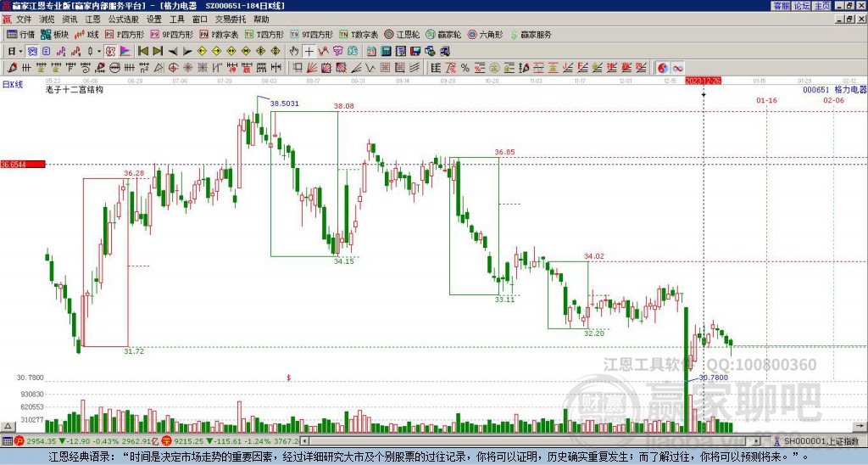The height and width of the screenshot is (465, 868).
Task: Click the SH000001 上证指数 status entry
Action: pyautogui.click(x=821, y=441)
